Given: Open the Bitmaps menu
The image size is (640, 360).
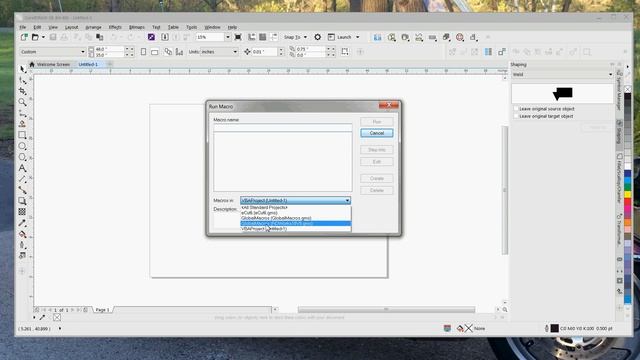Looking at the screenshot, I should (137, 27).
